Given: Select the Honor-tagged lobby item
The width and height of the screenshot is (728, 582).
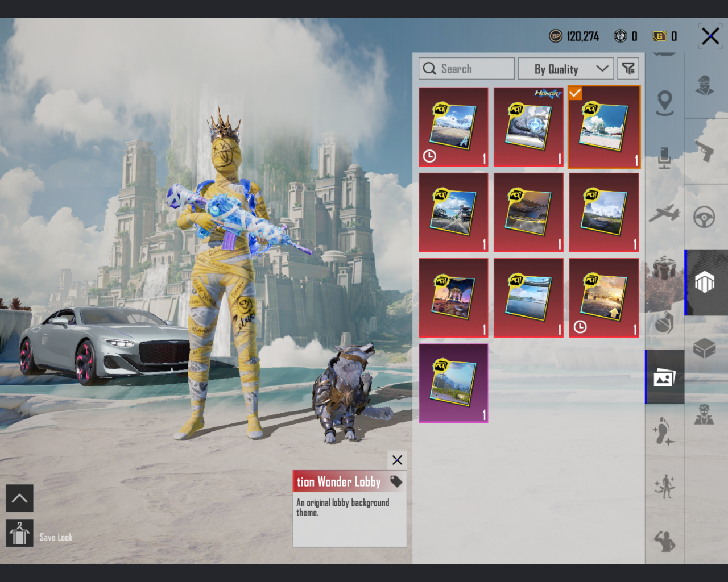Looking at the screenshot, I should tap(528, 127).
